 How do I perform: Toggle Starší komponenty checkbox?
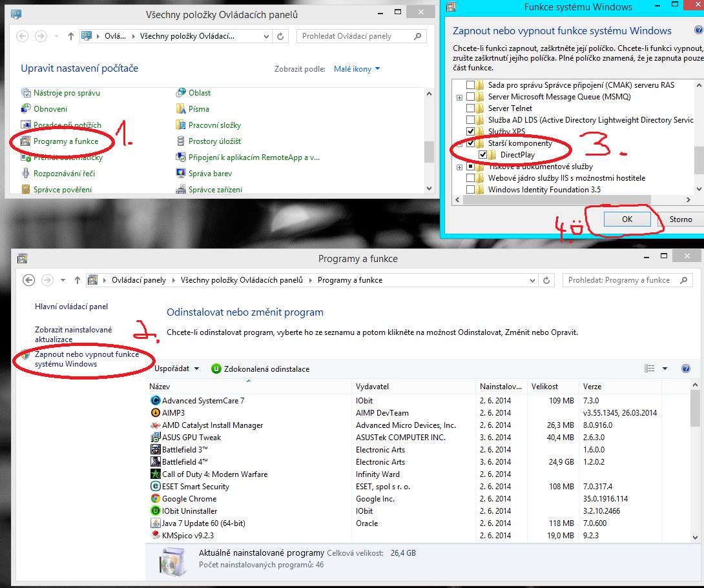470,143
